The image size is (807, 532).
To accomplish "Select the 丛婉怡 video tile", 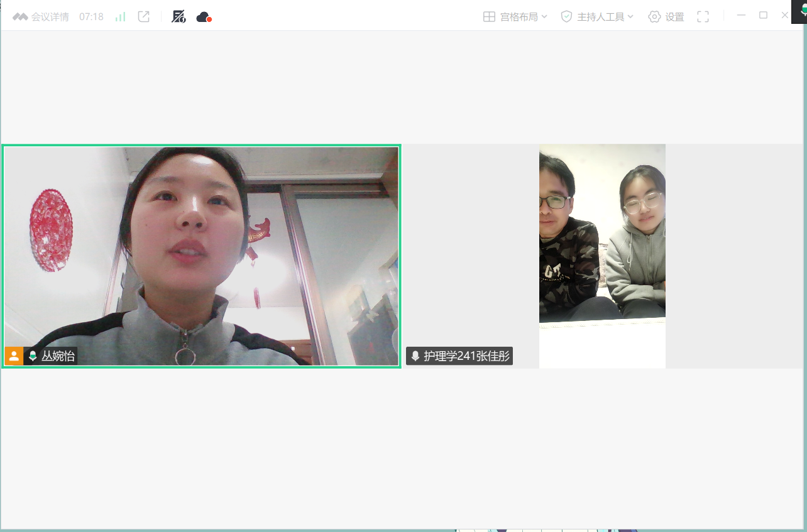I will coord(201,251).
